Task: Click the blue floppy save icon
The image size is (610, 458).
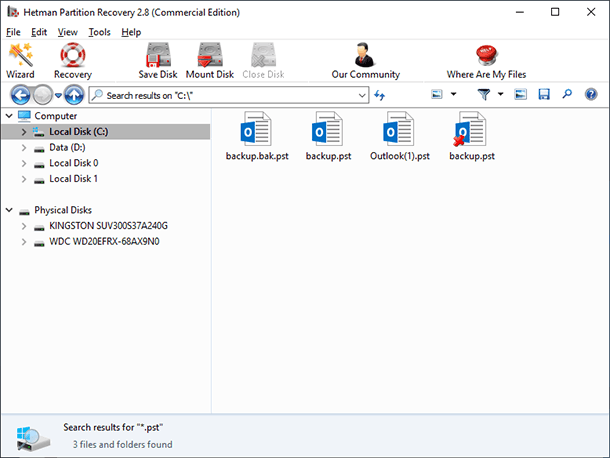Action: pyautogui.click(x=544, y=94)
